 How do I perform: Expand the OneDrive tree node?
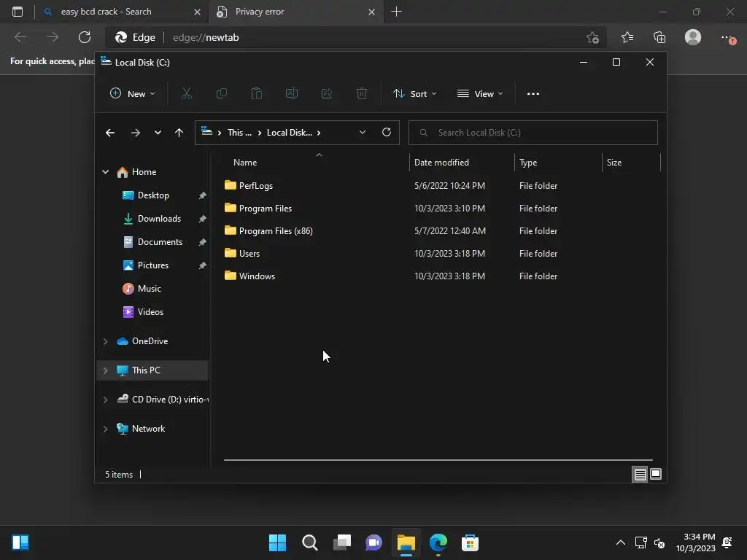click(x=105, y=341)
